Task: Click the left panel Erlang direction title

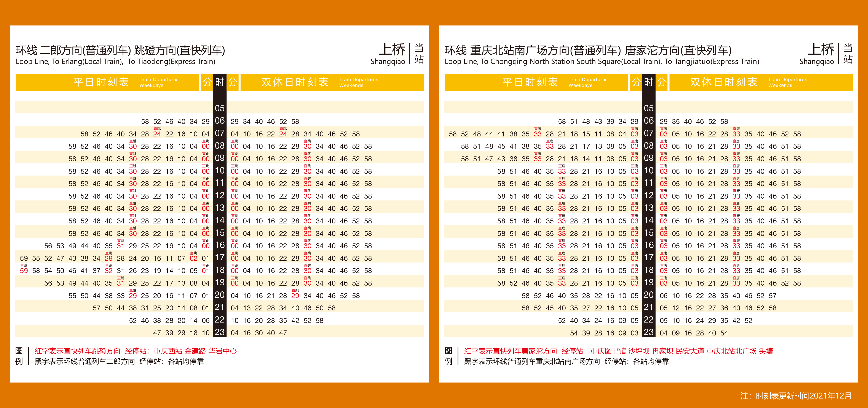Action: (120, 51)
